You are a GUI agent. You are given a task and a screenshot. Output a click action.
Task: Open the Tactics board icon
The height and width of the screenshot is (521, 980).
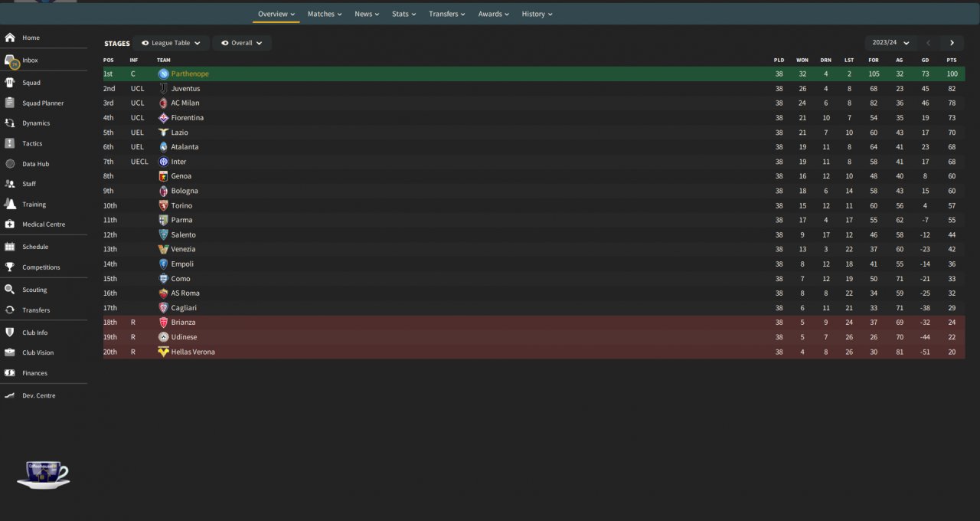pyautogui.click(x=10, y=143)
